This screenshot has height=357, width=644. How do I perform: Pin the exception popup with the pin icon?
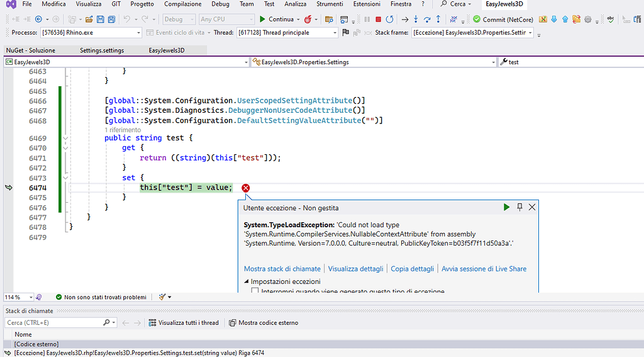coord(519,207)
